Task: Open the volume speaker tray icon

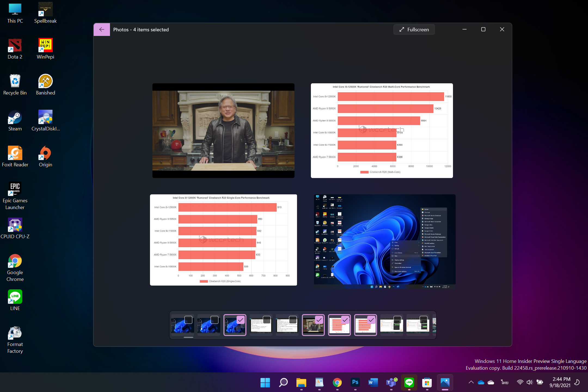Action: click(529, 382)
